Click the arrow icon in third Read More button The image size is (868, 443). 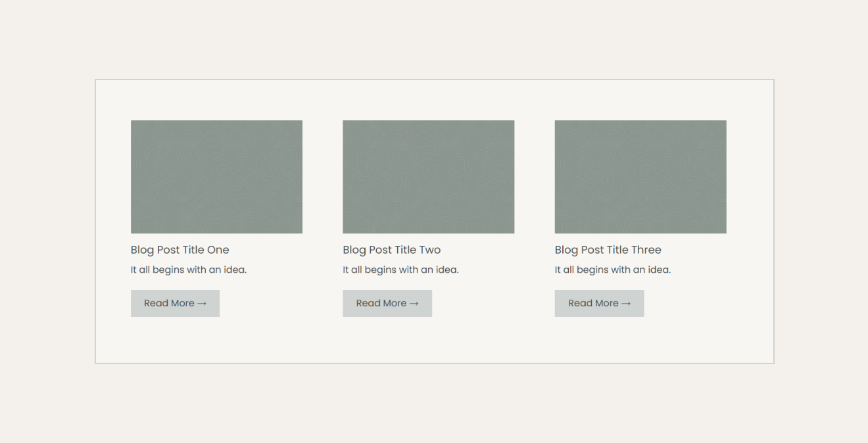[x=628, y=303]
